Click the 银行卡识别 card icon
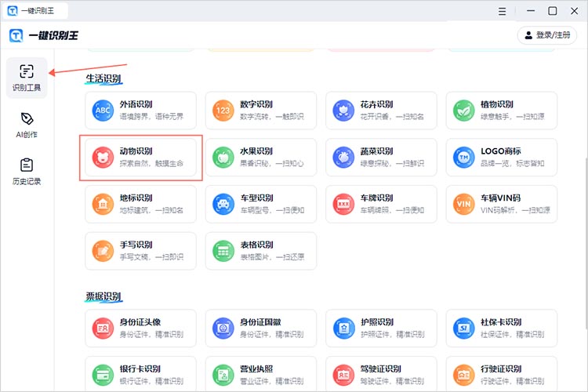588x392 pixels. (x=103, y=375)
